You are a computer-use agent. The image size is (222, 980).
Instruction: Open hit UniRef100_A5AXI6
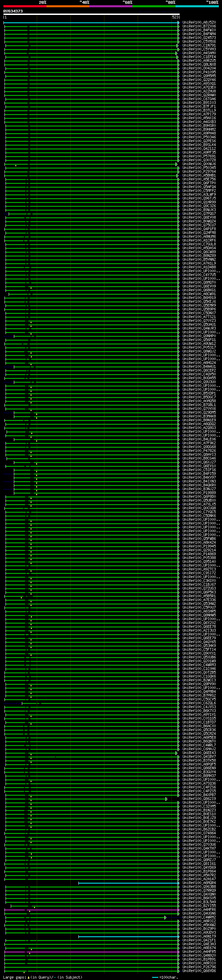pos(199,118)
